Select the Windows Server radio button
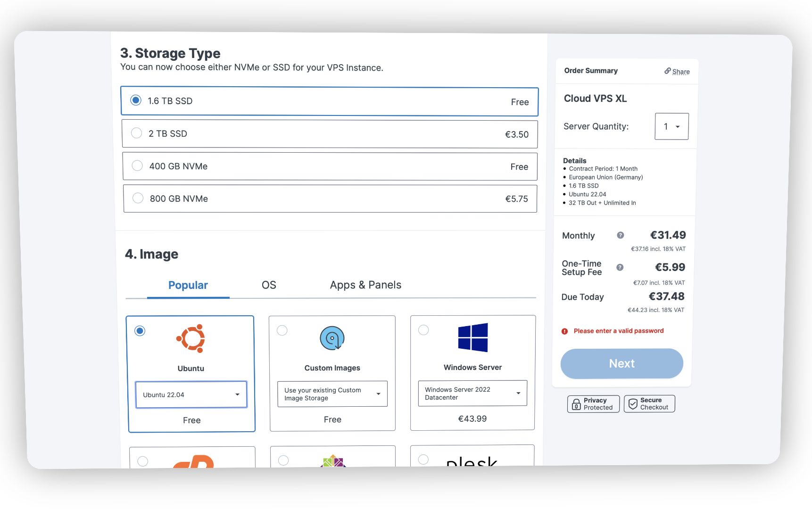 tap(423, 330)
